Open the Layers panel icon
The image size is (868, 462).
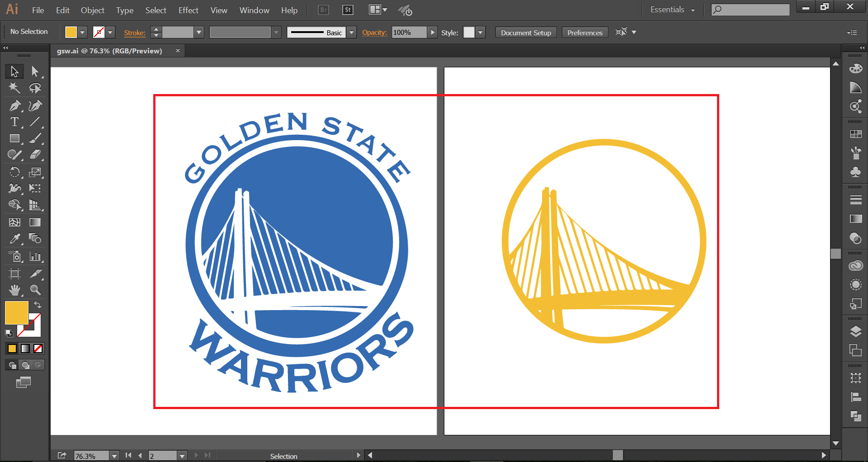856,332
